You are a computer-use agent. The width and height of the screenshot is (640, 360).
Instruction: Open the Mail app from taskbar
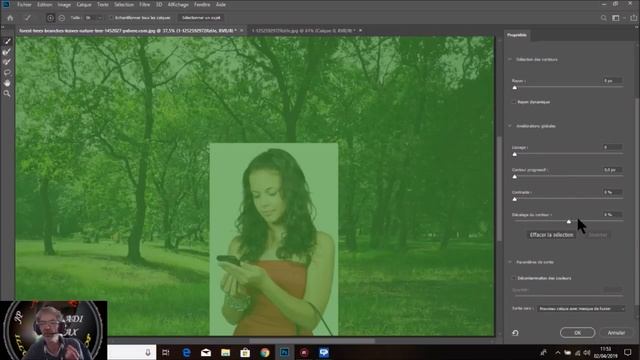[206, 353]
